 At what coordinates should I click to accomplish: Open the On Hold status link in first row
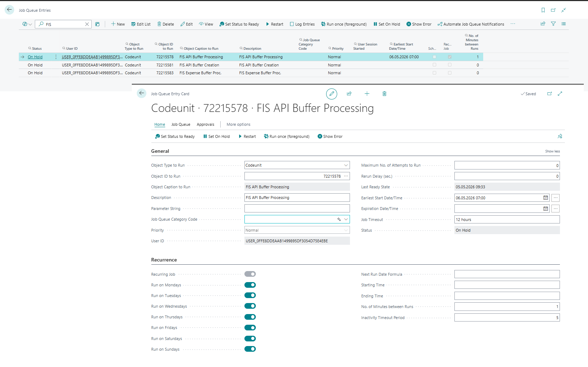(x=35, y=57)
